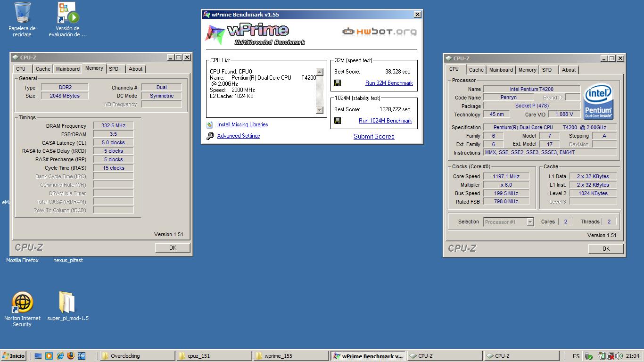
Task: Click the Intel Pentium Dual-Core logo
Action: (598, 102)
